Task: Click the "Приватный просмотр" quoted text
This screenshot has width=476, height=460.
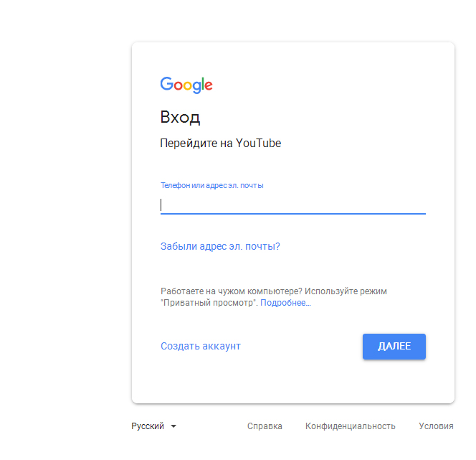Action: (208, 303)
